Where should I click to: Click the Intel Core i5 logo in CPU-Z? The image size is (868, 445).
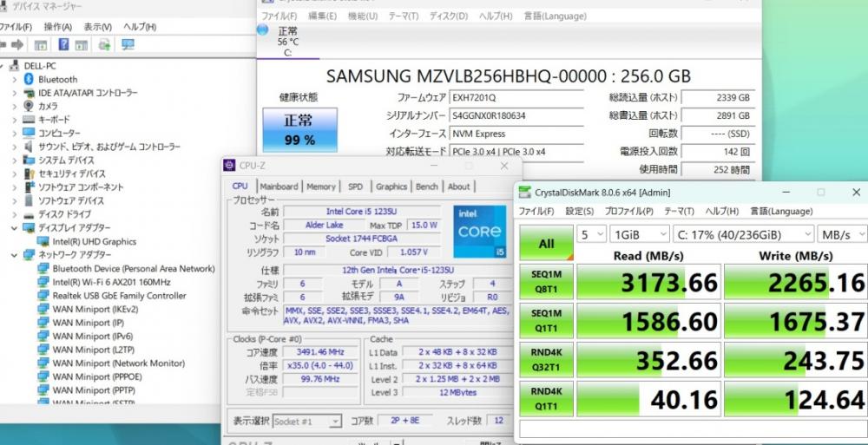(479, 232)
